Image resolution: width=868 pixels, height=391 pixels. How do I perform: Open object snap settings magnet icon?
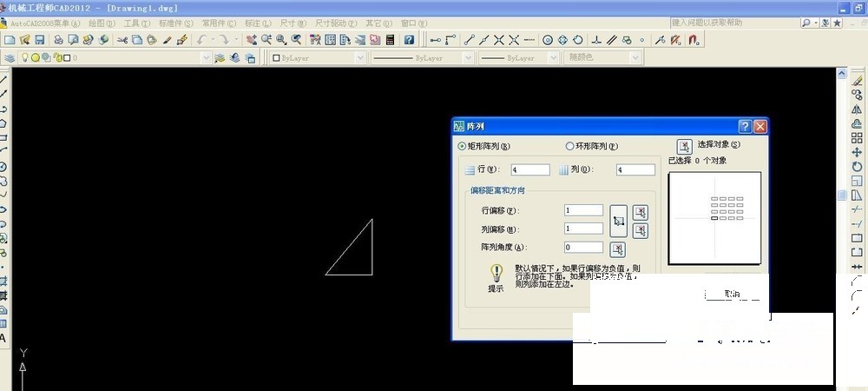[x=694, y=40]
